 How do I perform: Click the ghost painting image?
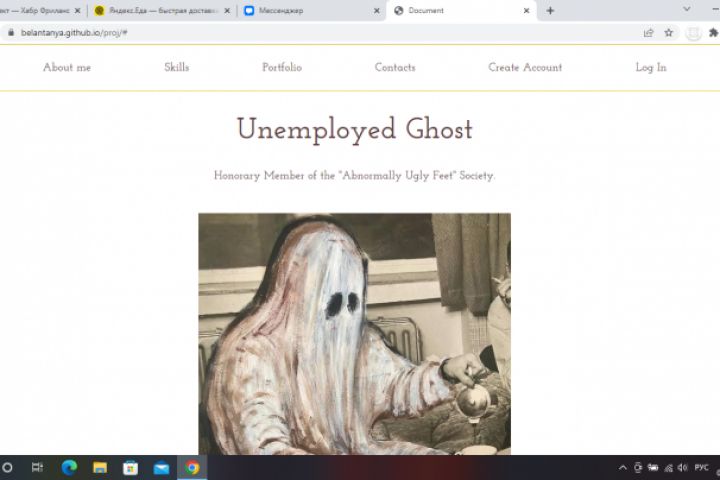354,334
